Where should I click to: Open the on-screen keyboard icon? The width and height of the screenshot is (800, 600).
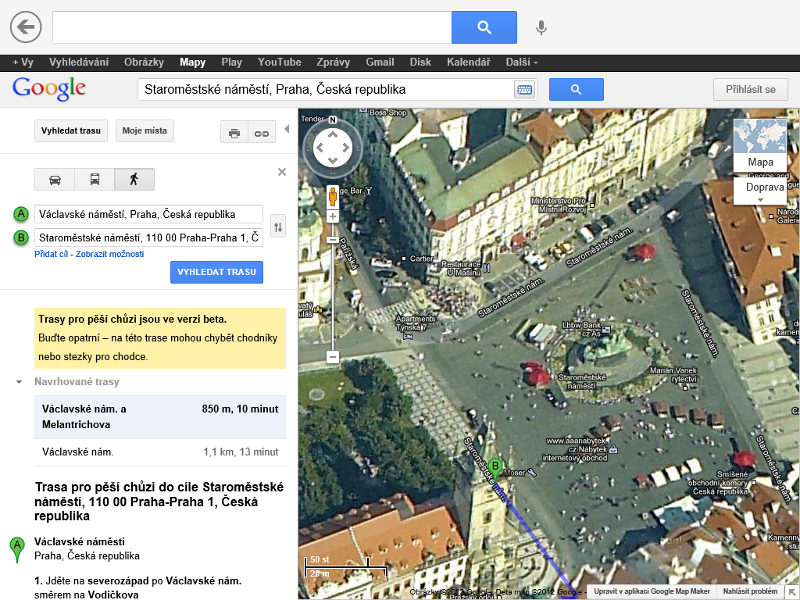point(525,90)
